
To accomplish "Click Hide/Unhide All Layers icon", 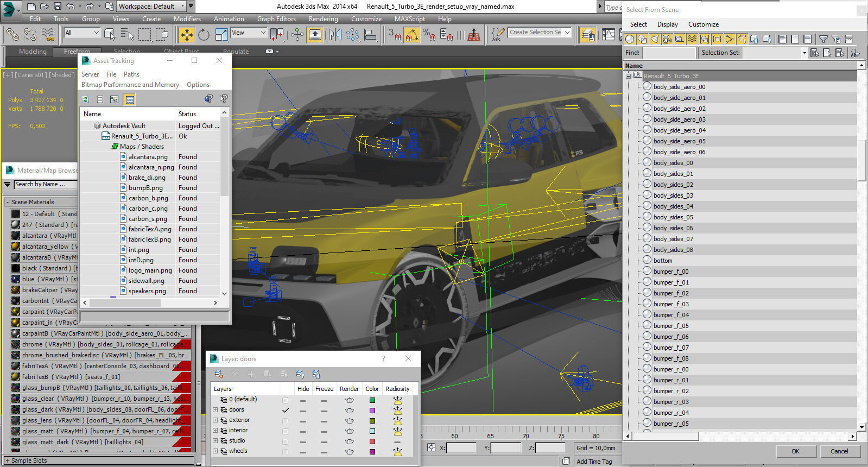I will (300, 374).
